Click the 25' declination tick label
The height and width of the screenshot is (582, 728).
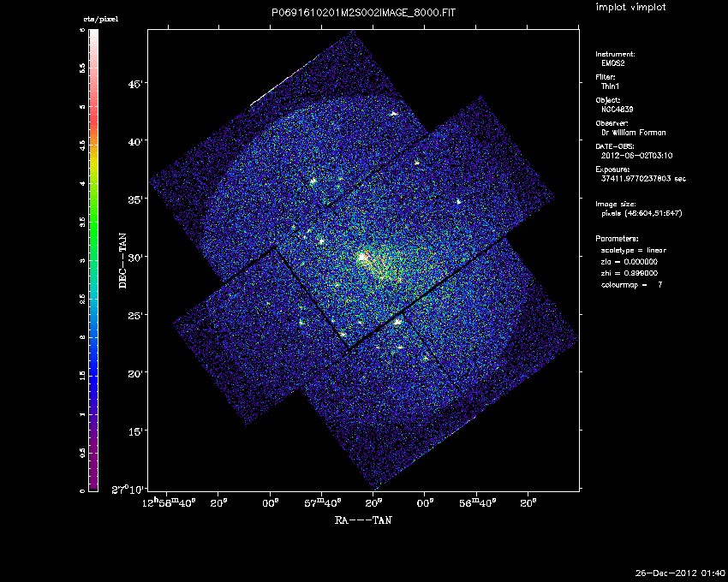136,315
